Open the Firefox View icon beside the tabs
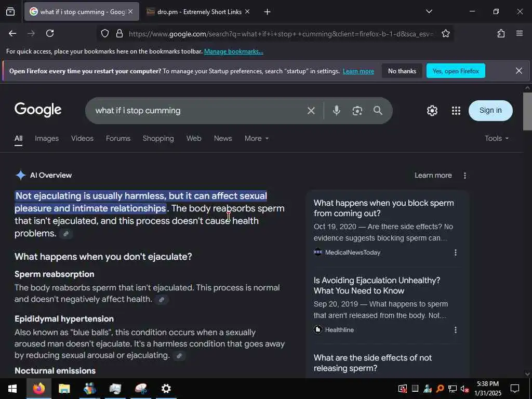 pos(10,12)
